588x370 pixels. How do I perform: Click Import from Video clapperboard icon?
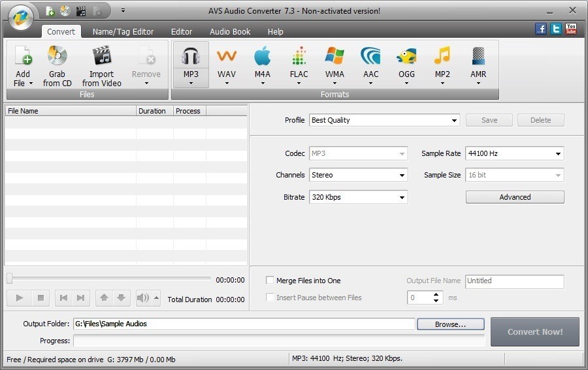pos(102,56)
